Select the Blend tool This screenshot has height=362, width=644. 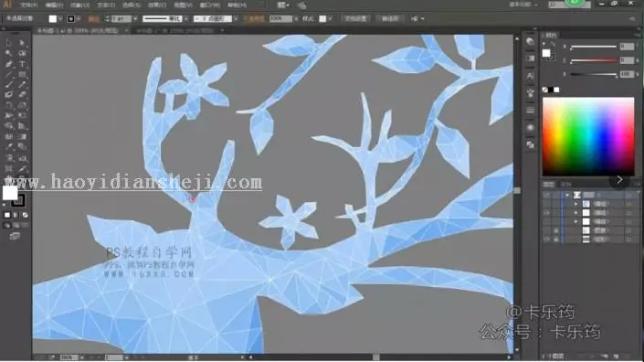22,146
